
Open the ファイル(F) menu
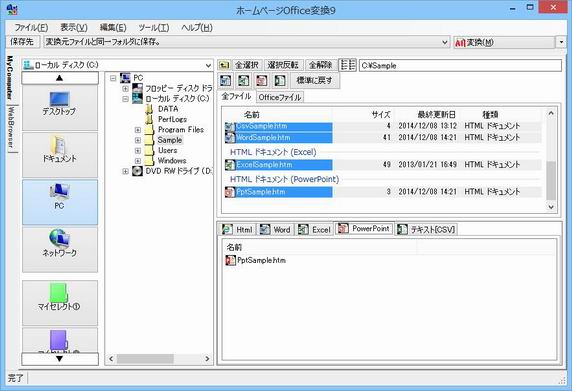click(31, 27)
